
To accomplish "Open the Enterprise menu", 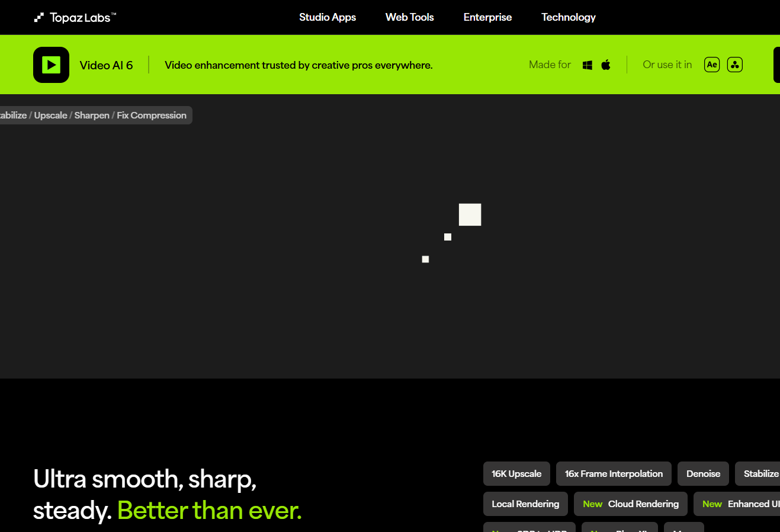I will coord(487,17).
